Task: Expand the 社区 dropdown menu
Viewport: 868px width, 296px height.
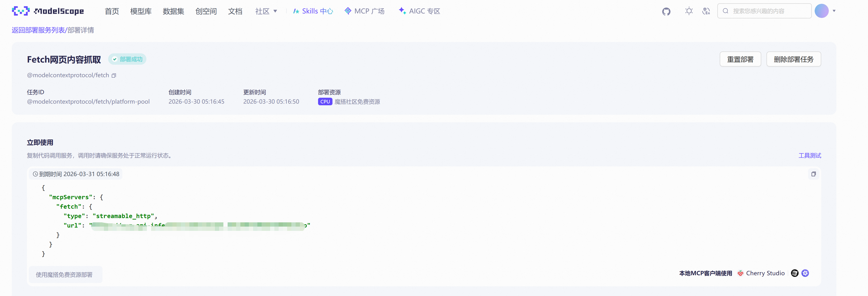Action: 266,11
